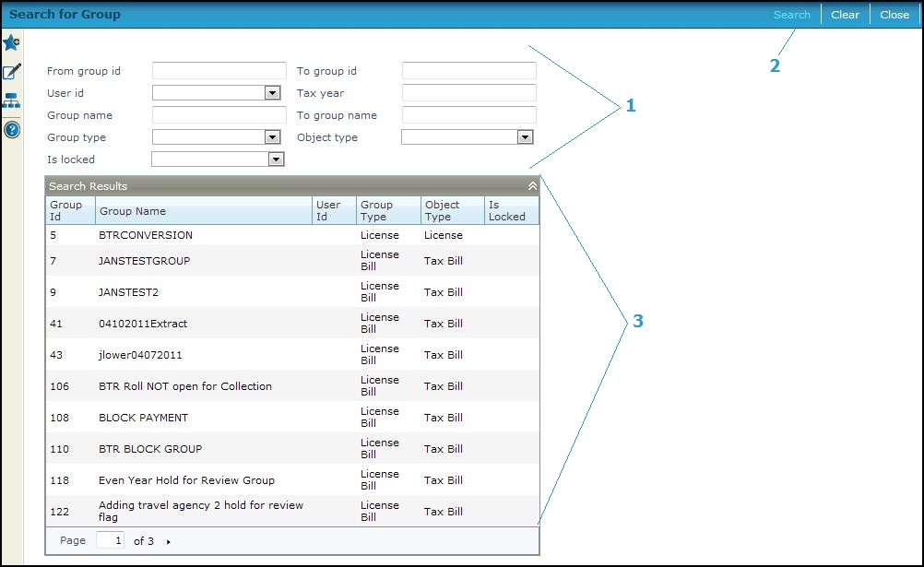This screenshot has width=924, height=567.
Task: Collapse the Search Results panel chevron
Action: point(532,186)
